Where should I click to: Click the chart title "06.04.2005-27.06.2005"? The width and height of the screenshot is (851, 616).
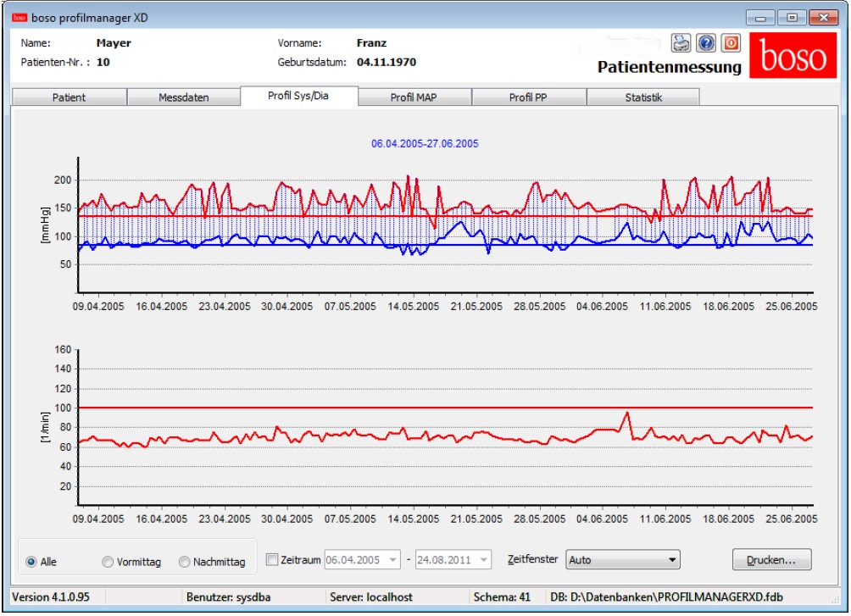(x=425, y=144)
